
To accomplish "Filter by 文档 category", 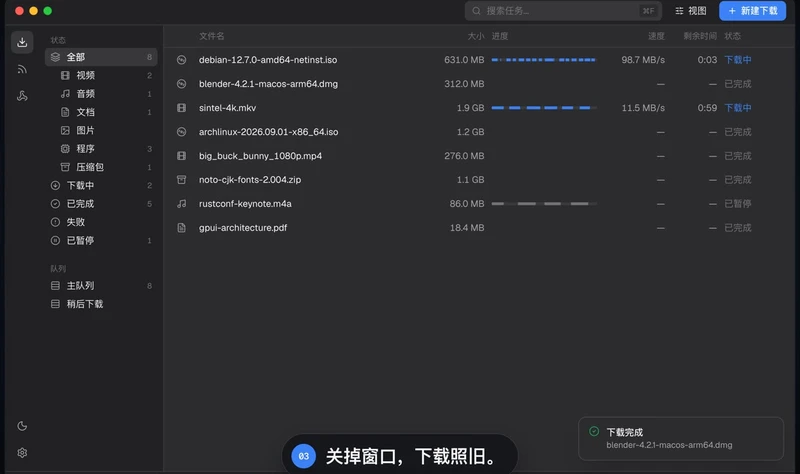I will (x=101, y=112).
